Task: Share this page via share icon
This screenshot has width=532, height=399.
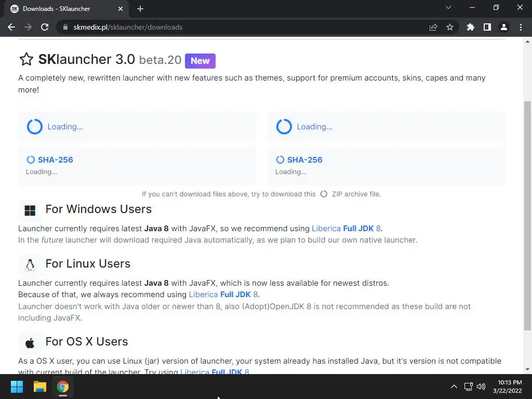Action: point(433,27)
